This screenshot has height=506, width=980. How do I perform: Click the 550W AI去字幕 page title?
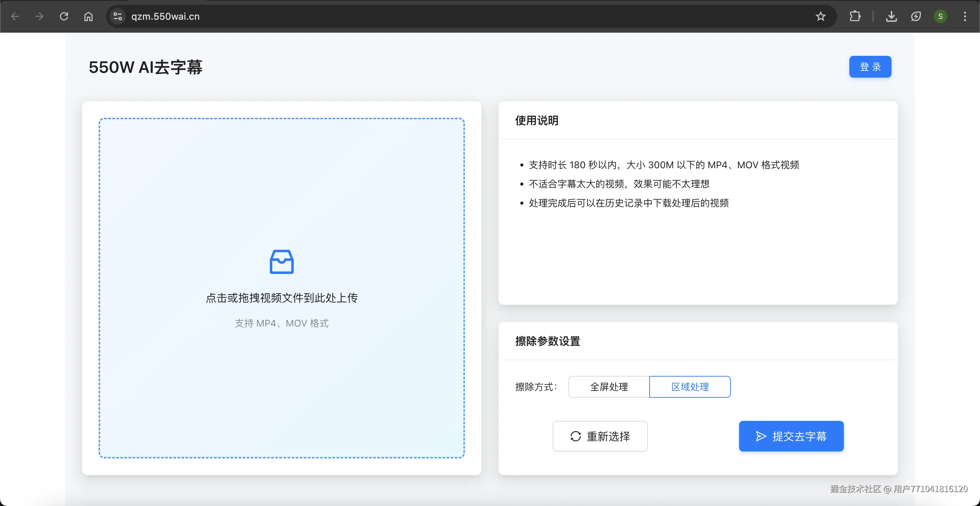coord(145,67)
